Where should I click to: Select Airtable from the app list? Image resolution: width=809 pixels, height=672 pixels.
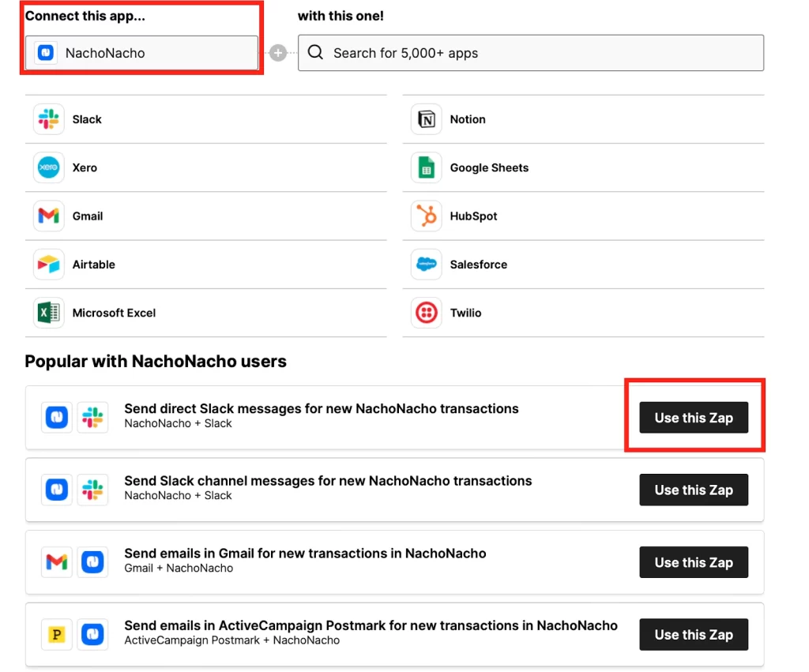(x=206, y=264)
